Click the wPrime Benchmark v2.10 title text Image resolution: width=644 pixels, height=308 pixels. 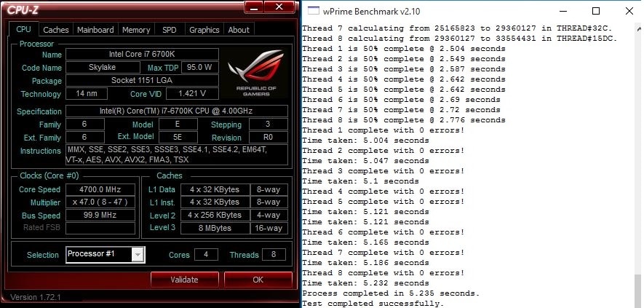click(372, 11)
